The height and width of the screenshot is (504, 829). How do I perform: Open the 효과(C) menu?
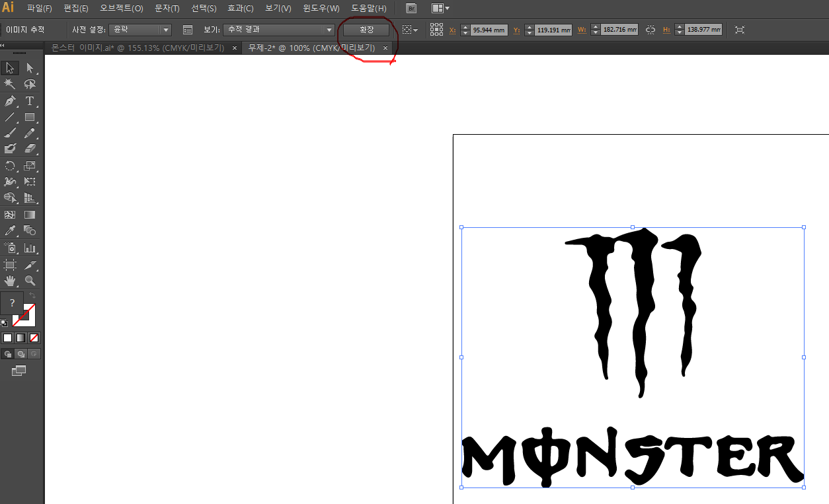coord(240,9)
